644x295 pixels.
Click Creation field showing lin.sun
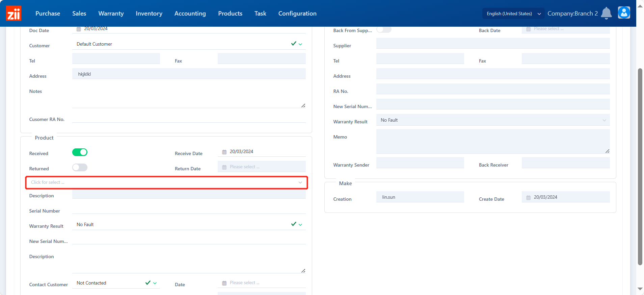point(420,197)
